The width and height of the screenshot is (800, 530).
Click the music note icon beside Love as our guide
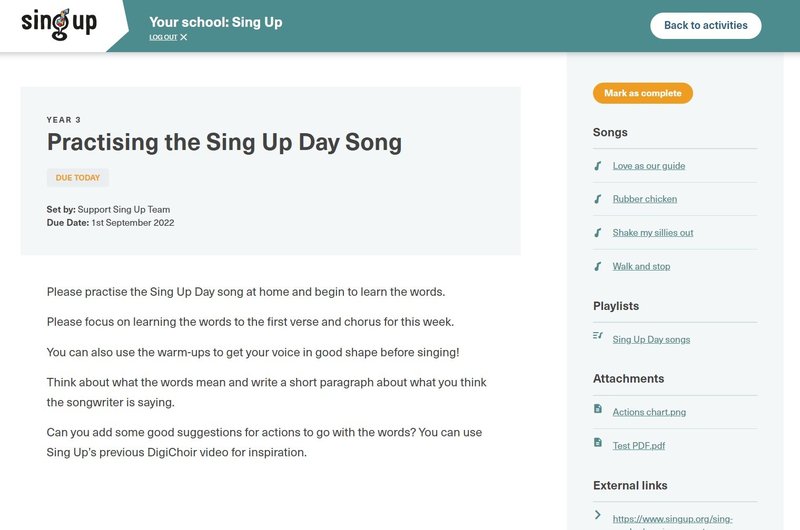pyautogui.click(x=597, y=165)
